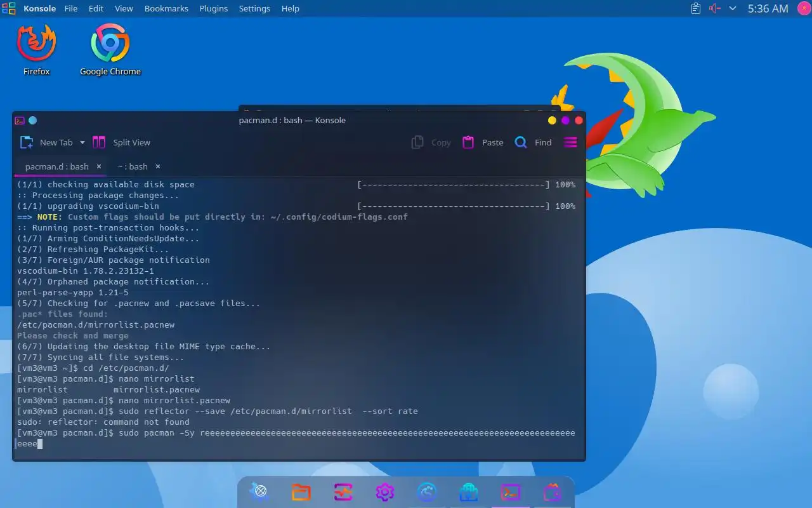Open the blue circular update icon in dock
Screen dimensions: 812x508
pos(427,492)
